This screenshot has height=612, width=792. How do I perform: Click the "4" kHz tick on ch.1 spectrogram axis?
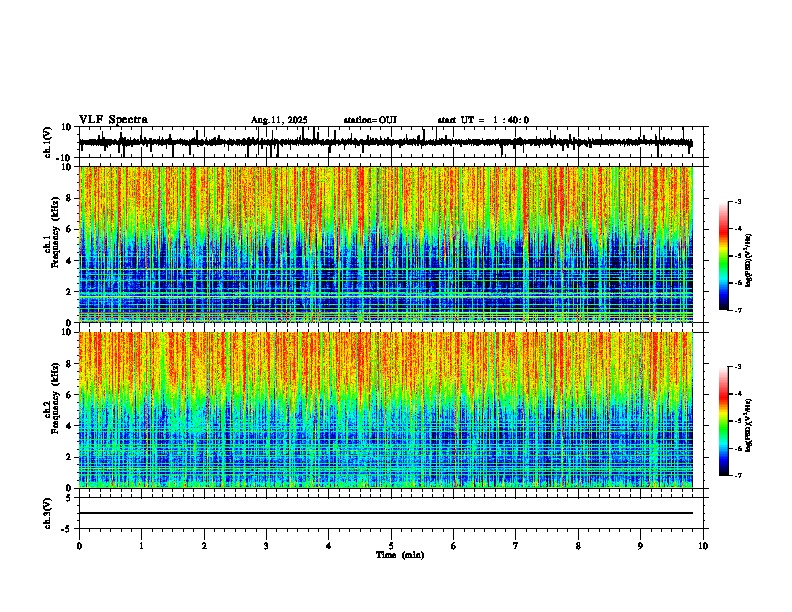(69, 261)
